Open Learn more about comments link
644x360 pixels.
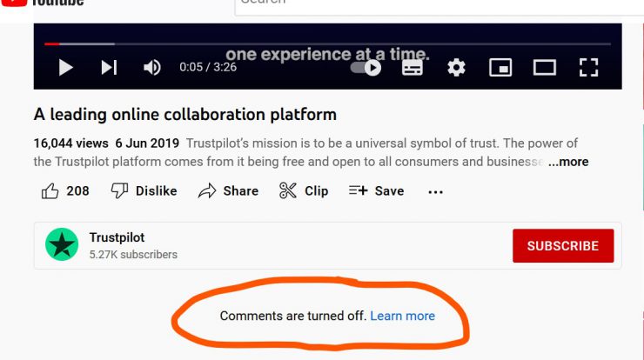click(402, 316)
